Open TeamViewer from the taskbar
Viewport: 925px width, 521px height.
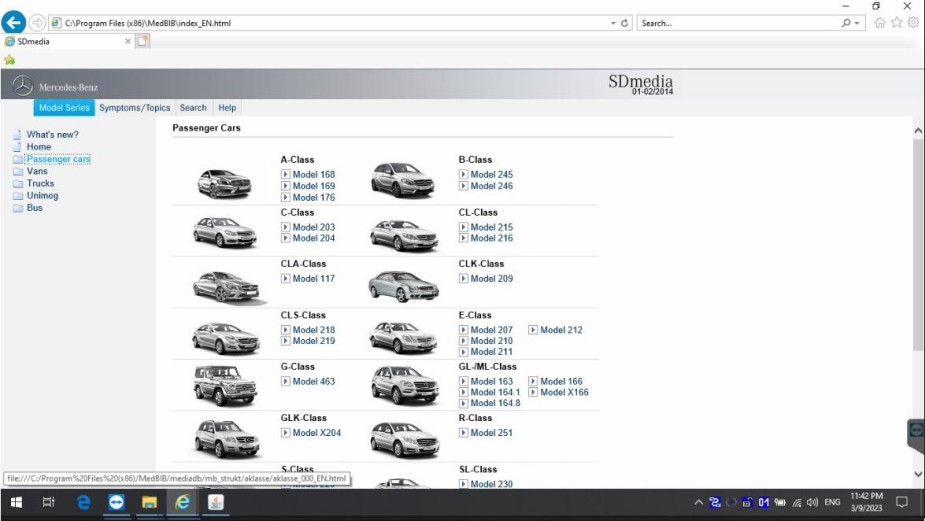pos(116,502)
